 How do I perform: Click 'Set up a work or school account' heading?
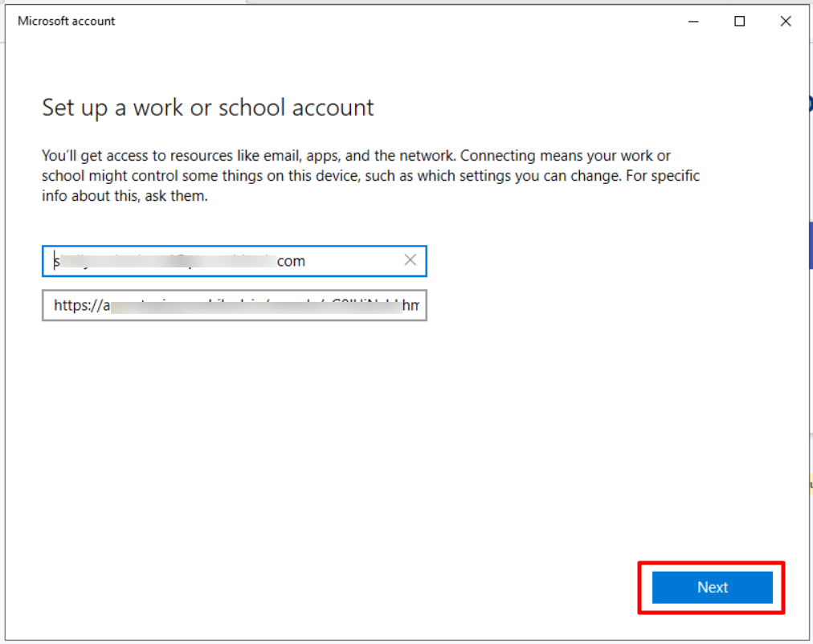tap(207, 108)
